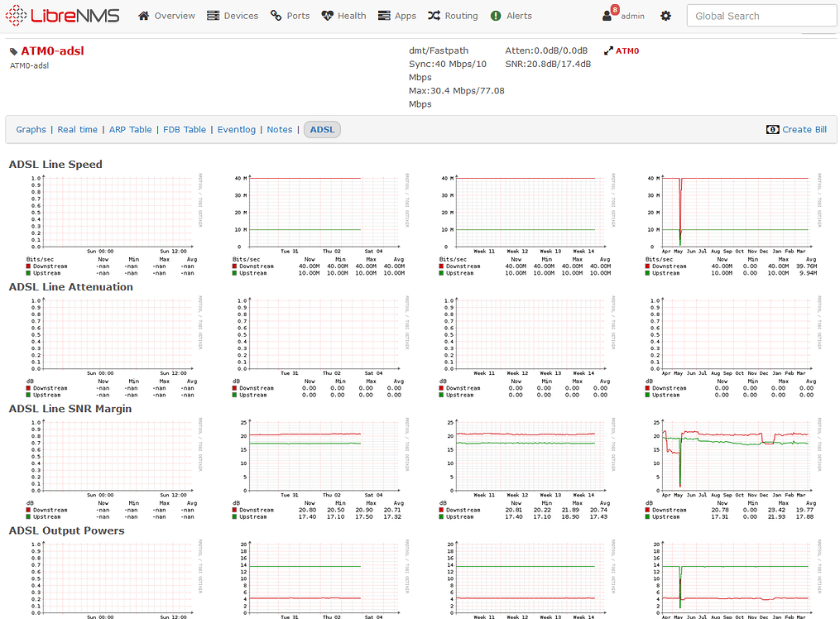Open the daily ADSL Line Speed graph

114,224
